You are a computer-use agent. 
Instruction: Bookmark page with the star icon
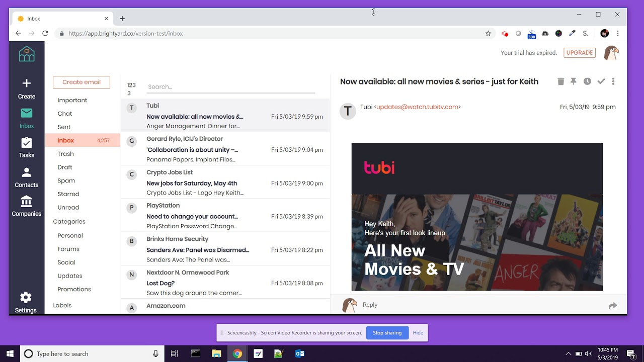click(x=488, y=34)
